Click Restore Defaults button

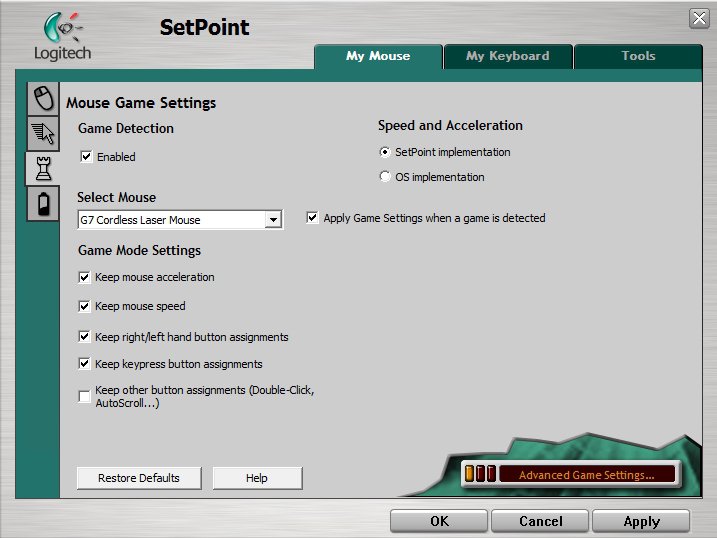(139, 478)
